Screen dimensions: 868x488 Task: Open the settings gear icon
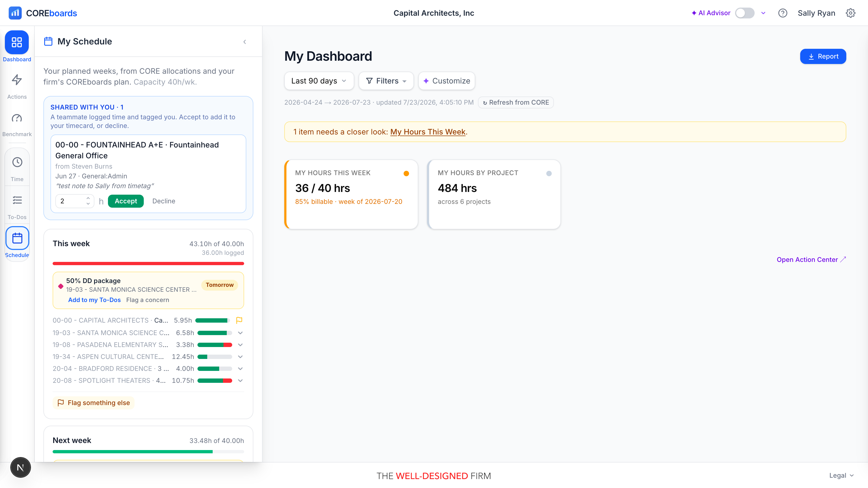tap(850, 13)
